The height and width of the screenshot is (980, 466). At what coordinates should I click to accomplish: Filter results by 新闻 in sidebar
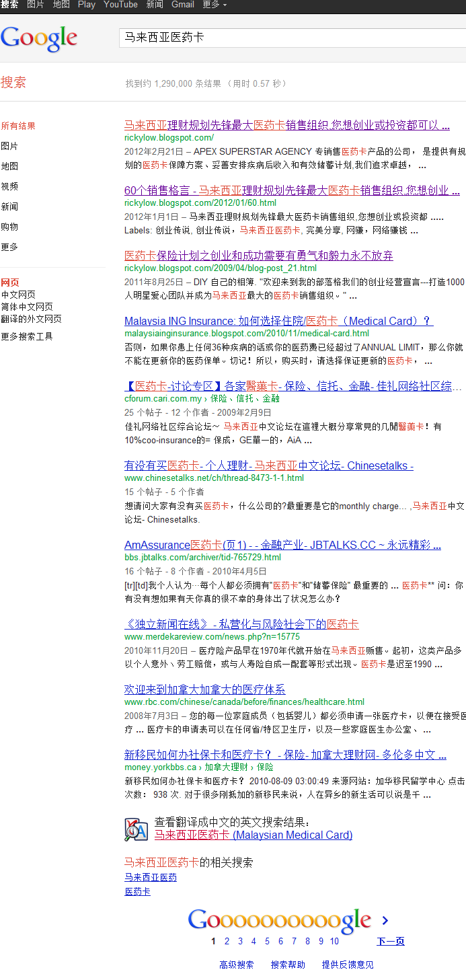click(9, 206)
